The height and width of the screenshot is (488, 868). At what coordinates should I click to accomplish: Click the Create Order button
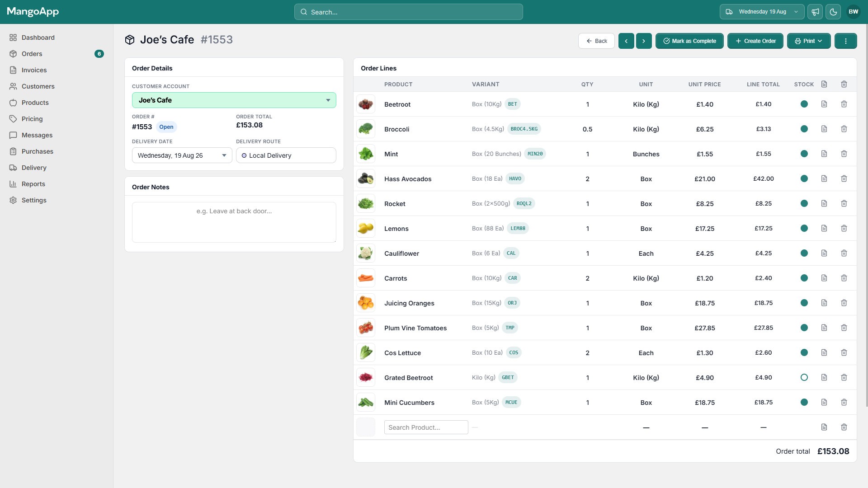755,41
